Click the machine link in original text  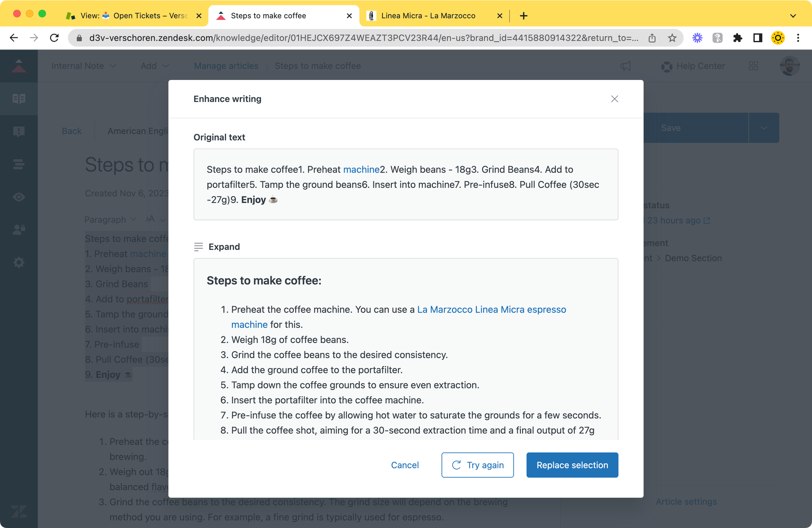(361, 170)
